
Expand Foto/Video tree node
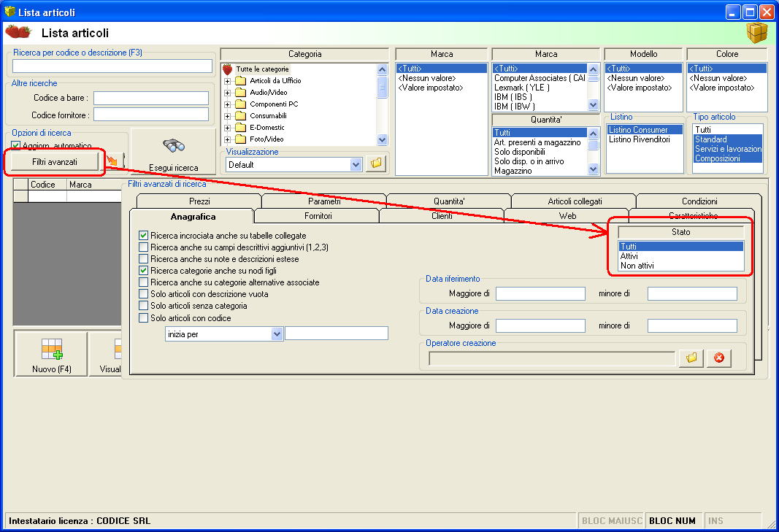pyautogui.click(x=228, y=139)
